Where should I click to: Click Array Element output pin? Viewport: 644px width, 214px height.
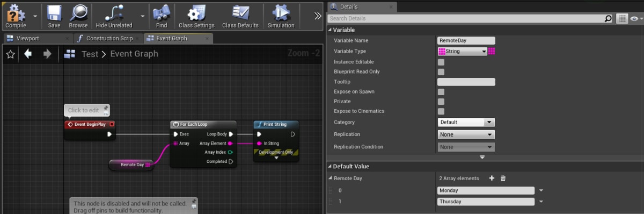click(x=230, y=144)
